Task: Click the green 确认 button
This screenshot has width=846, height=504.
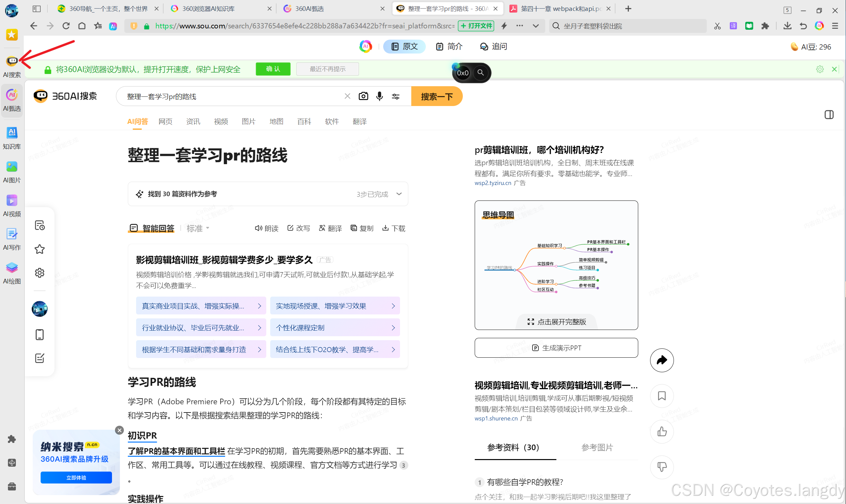Action: click(273, 69)
